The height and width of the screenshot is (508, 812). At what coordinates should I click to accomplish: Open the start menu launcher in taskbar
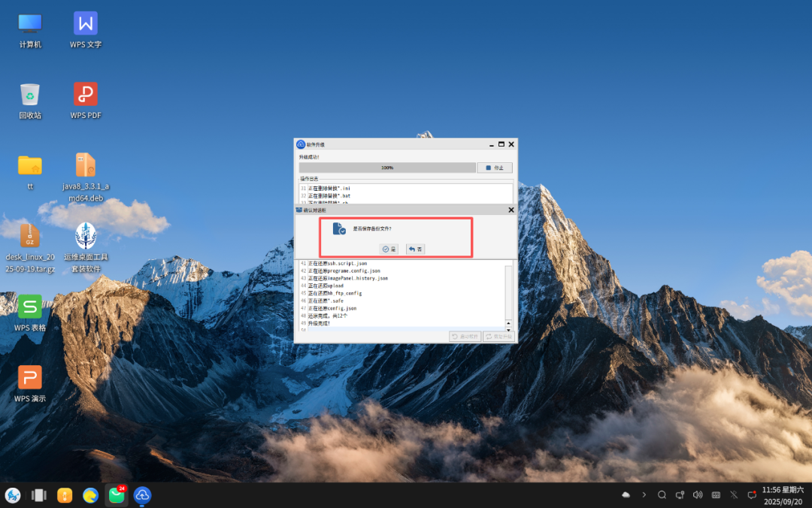click(x=13, y=495)
